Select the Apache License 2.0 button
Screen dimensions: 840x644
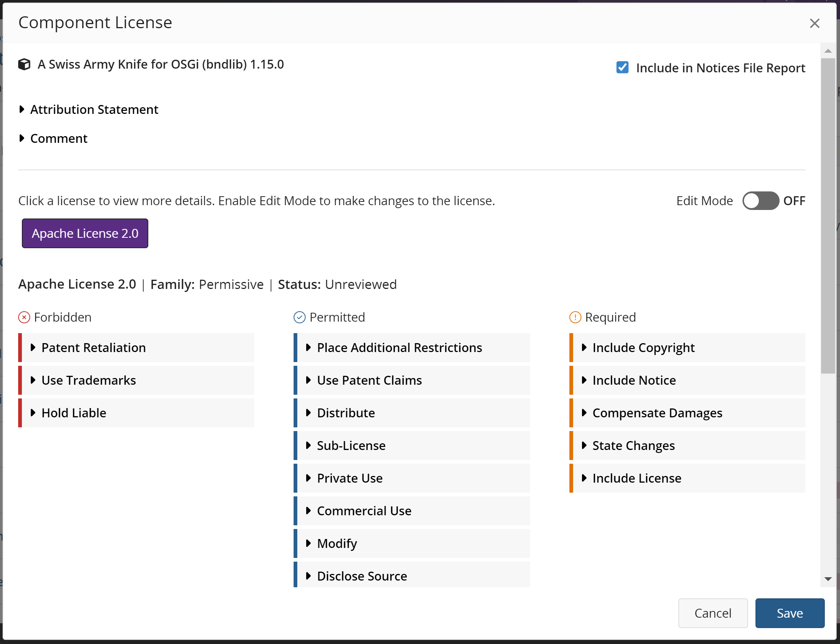pos(85,233)
